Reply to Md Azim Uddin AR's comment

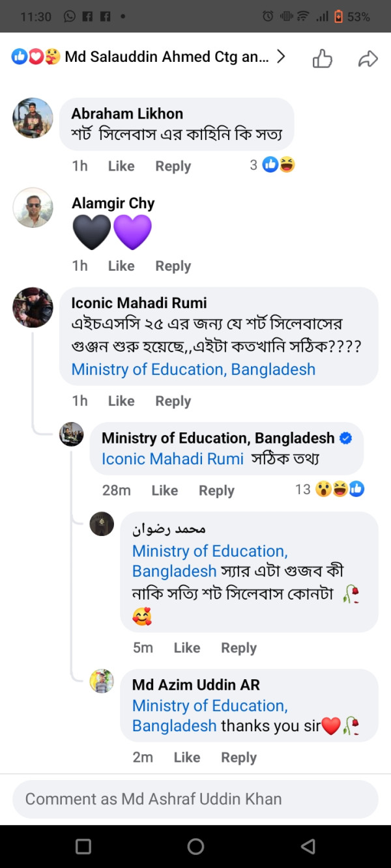click(239, 757)
